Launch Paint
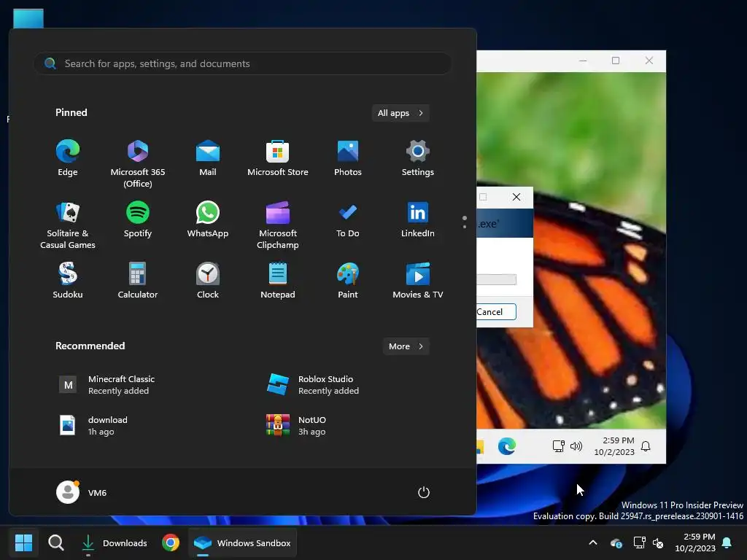 point(348,281)
